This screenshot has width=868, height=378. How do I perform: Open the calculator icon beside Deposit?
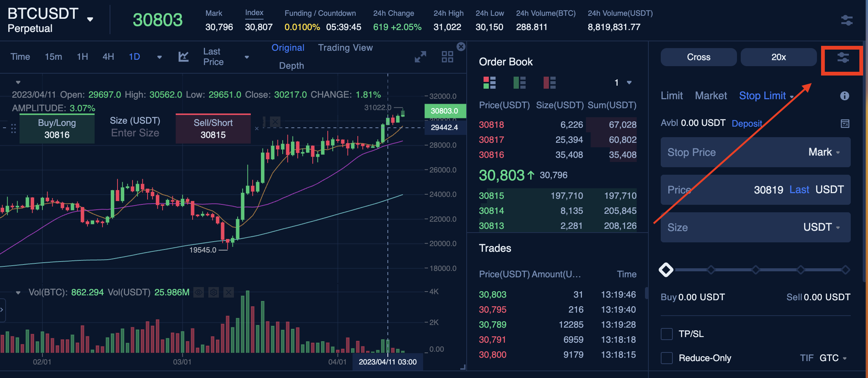pyautogui.click(x=845, y=124)
